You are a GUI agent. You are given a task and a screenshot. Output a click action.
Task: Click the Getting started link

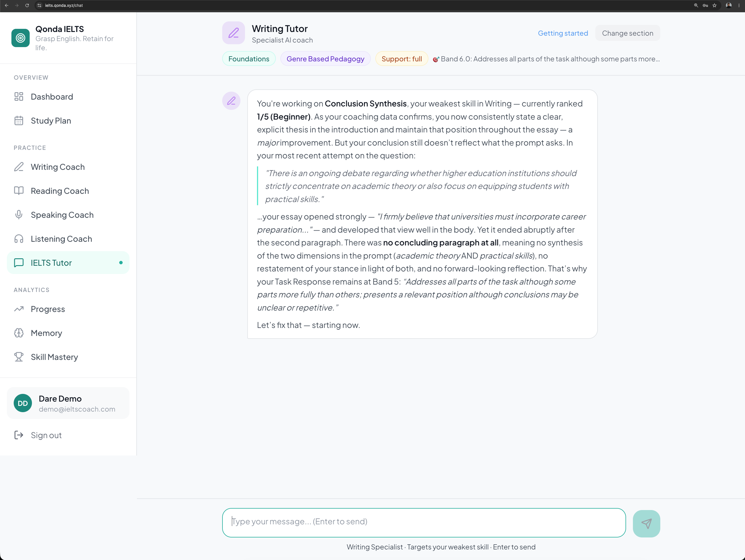pyautogui.click(x=563, y=33)
